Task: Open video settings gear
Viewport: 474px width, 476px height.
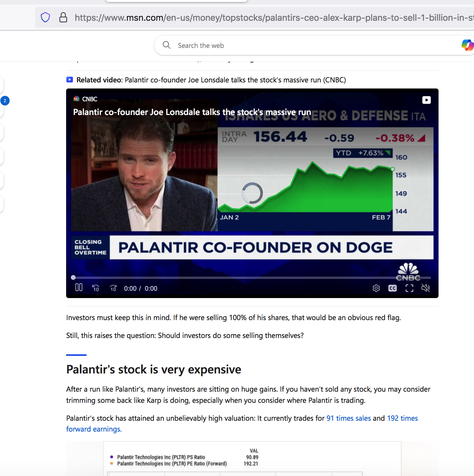Action: pos(376,288)
